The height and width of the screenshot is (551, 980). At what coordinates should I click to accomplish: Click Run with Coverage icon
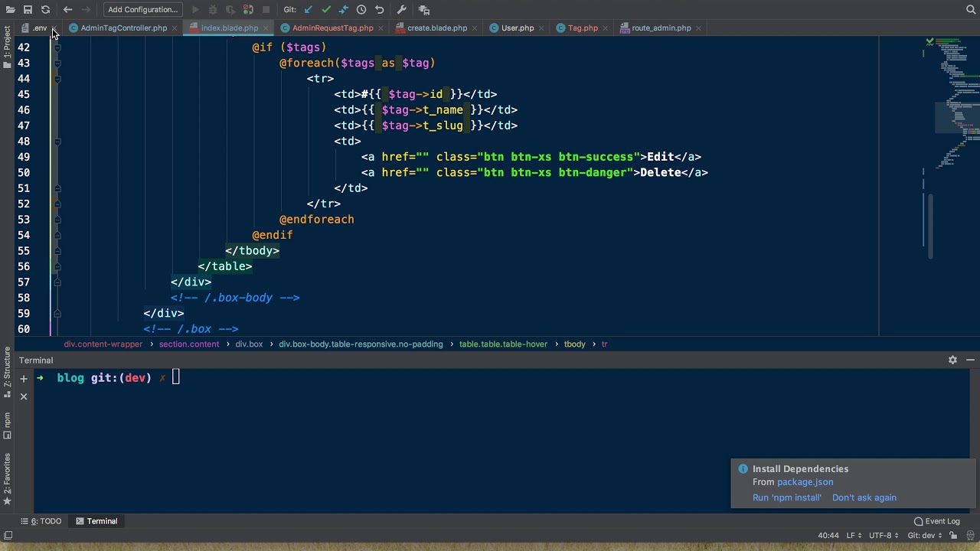click(230, 9)
